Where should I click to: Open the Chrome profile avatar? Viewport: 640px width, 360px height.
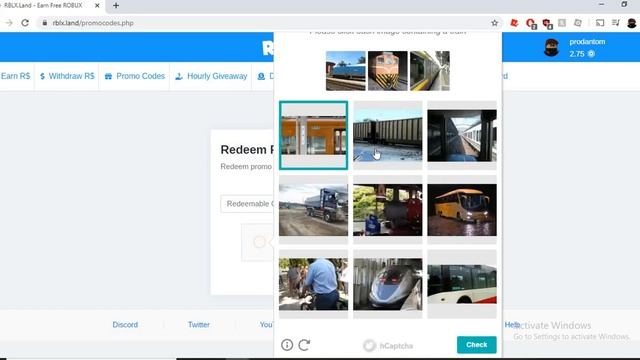coord(631,23)
